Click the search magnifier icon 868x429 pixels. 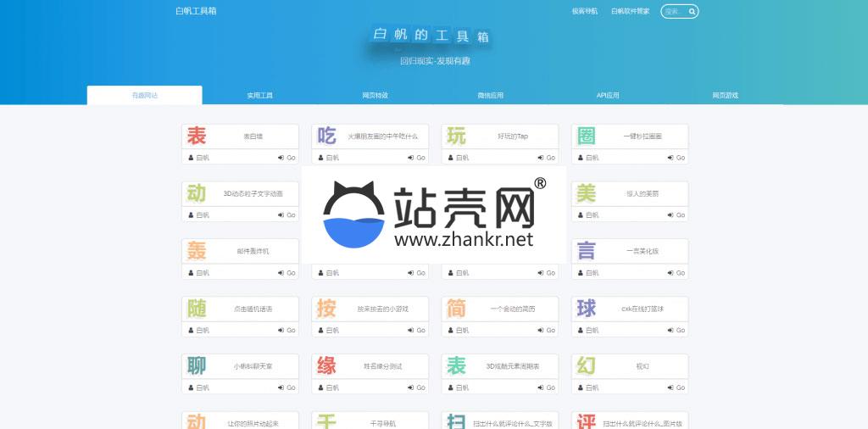pyautogui.click(x=692, y=11)
